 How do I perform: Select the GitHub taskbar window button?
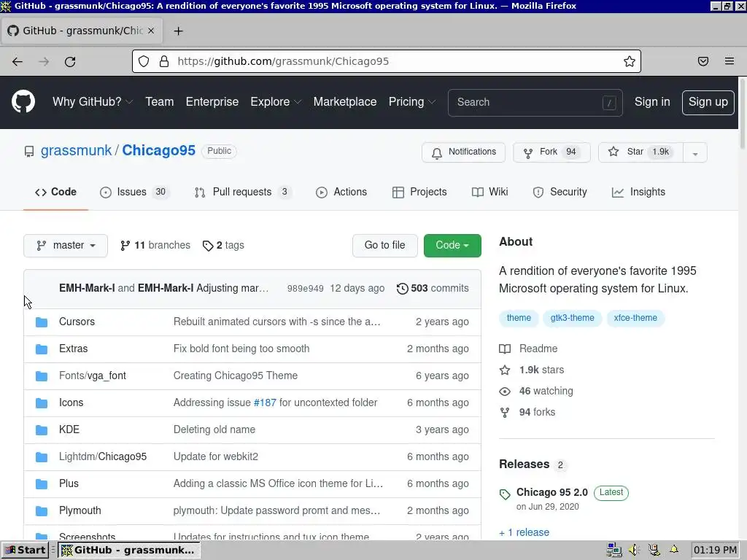pos(129,550)
